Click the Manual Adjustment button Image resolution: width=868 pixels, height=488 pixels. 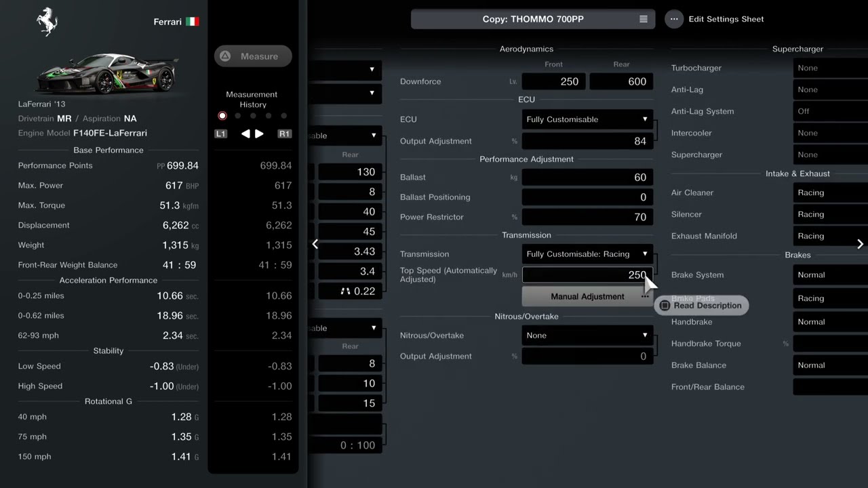[587, 296]
